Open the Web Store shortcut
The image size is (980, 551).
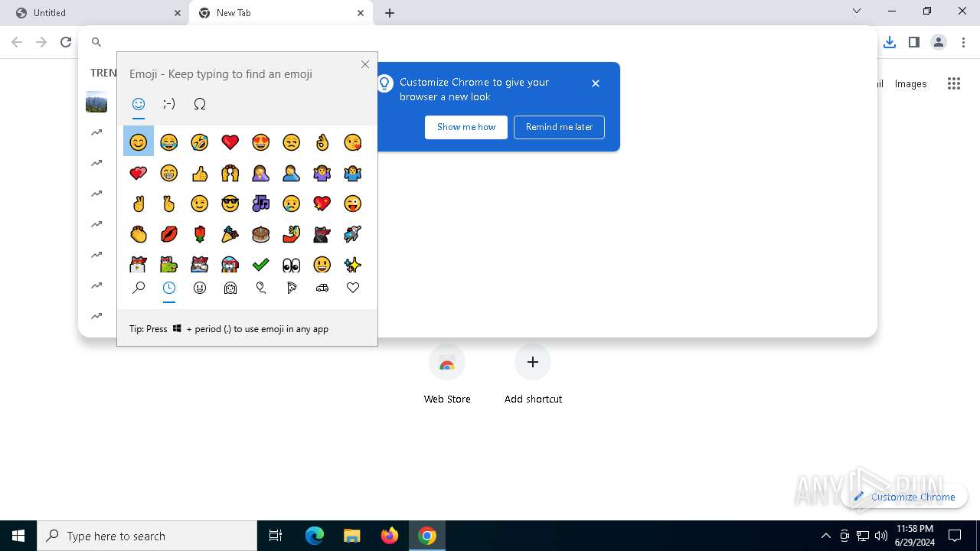tap(447, 374)
